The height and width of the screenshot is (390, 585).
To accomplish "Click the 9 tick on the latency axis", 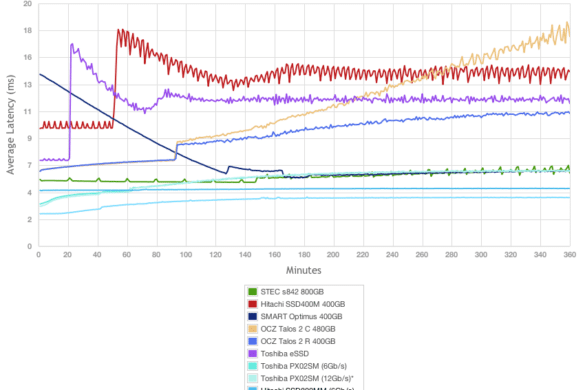I will (x=29, y=138).
